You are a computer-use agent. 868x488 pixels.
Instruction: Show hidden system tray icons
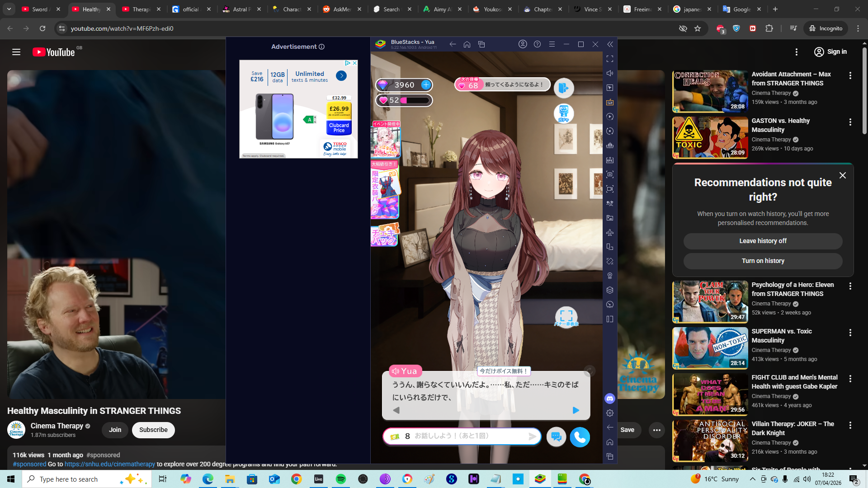click(752, 479)
